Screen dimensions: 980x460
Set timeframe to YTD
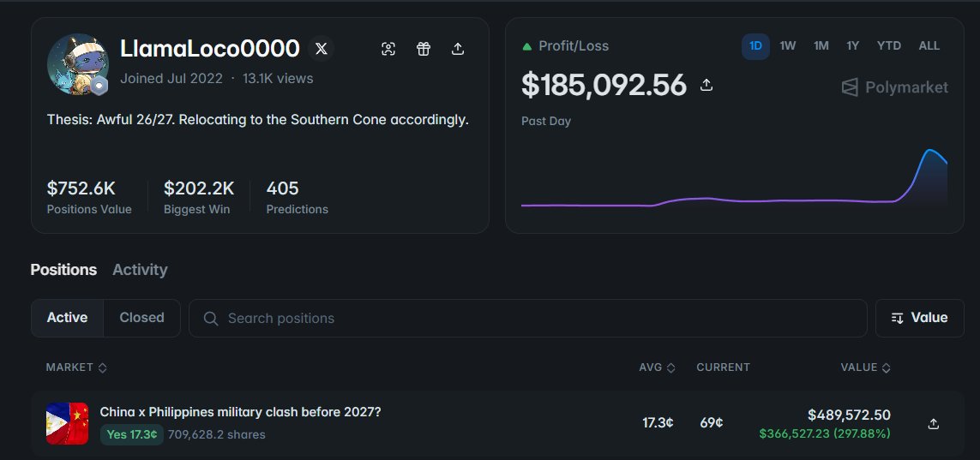(x=889, y=46)
